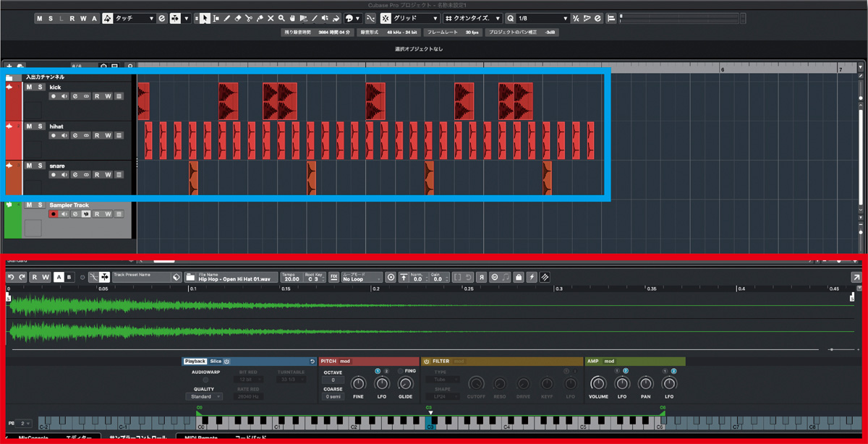The image size is (868, 444).
Task: Click the Tempo 20.00 field
Action: coord(290,277)
